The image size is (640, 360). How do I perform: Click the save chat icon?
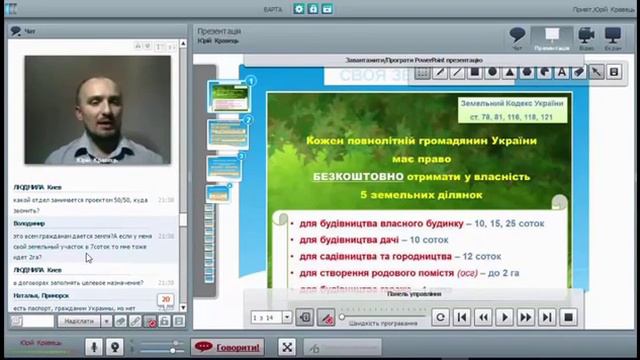pos(179,321)
